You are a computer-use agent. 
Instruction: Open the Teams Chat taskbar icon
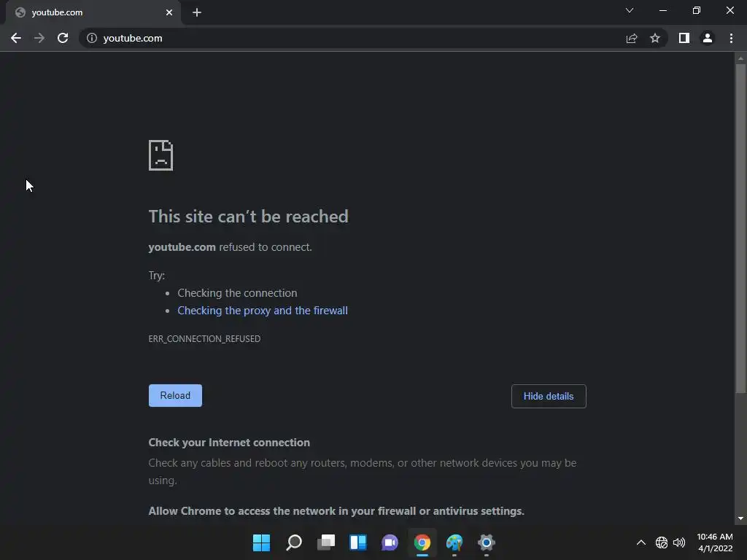click(390, 542)
